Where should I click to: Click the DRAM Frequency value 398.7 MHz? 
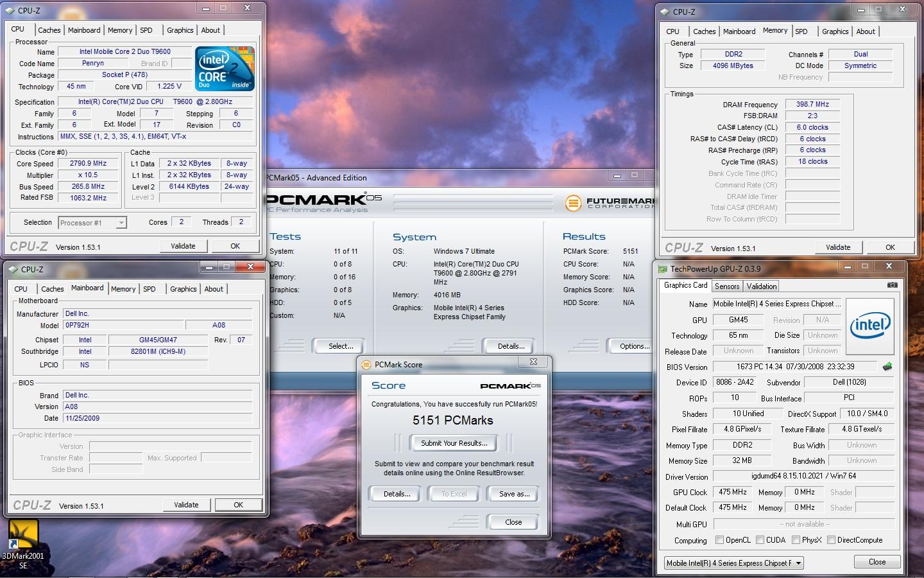812,104
